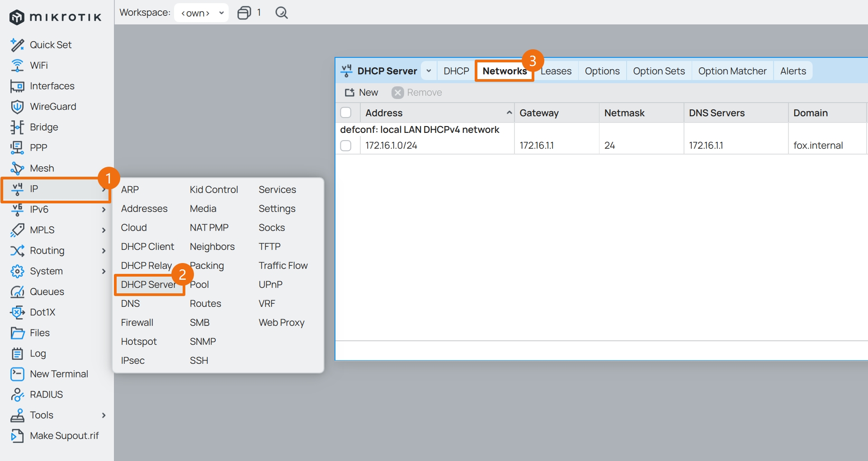Click the Interfaces sidebar icon
The height and width of the screenshot is (461, 868).
click(x=17, y=86)
